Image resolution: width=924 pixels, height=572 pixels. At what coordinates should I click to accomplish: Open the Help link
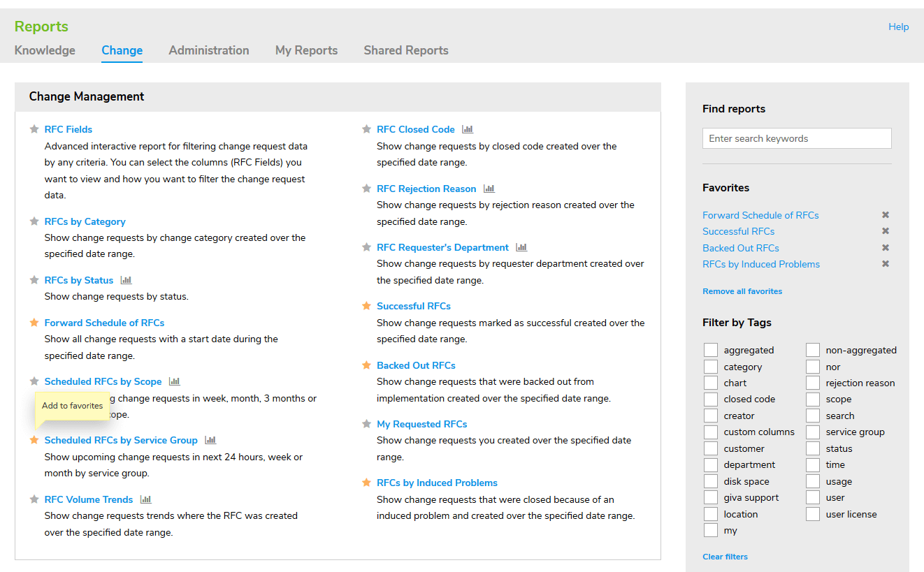click(898, 27)
